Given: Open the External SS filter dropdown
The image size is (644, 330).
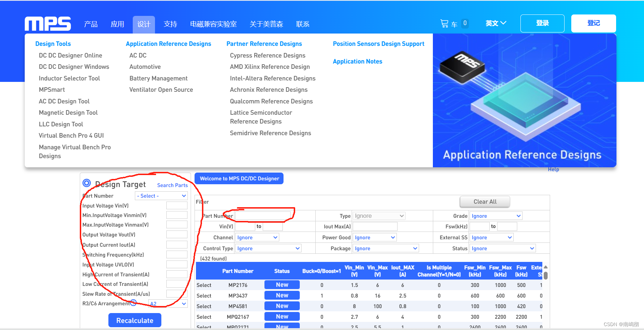Looking at the screenshot, I should point(491,238).
